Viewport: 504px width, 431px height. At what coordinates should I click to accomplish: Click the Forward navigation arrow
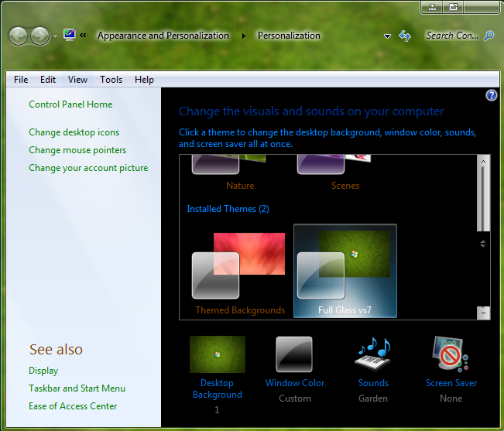(39, 36)
